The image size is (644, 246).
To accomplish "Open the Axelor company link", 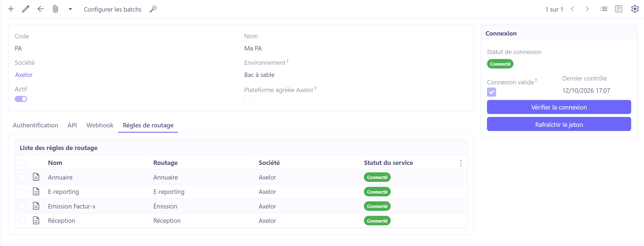I will [x=24, y=75].
